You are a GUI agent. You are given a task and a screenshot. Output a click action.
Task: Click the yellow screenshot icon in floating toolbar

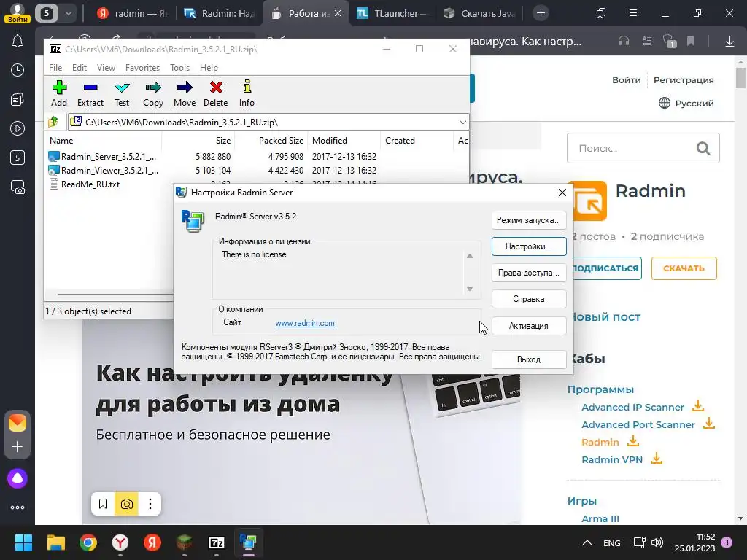click(x=127, y=504)
